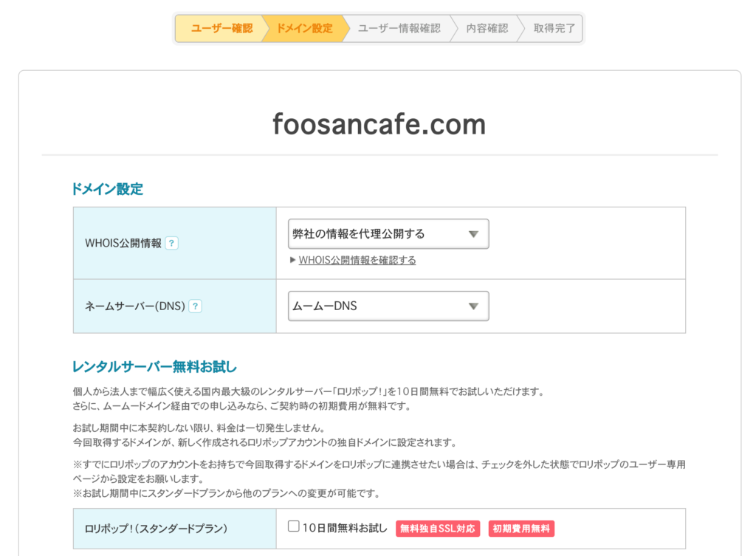Click the ロリポップ！(スタンダードプラン) row label
This screenshot has width=756, height=556.
(x=156, y=529)
